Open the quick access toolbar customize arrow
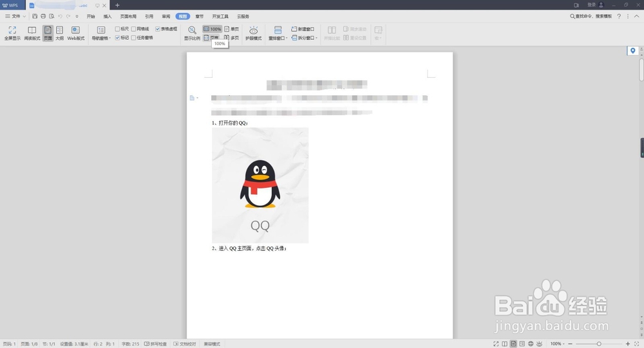The width and height of the screenshot is (644, 348). 77,17
